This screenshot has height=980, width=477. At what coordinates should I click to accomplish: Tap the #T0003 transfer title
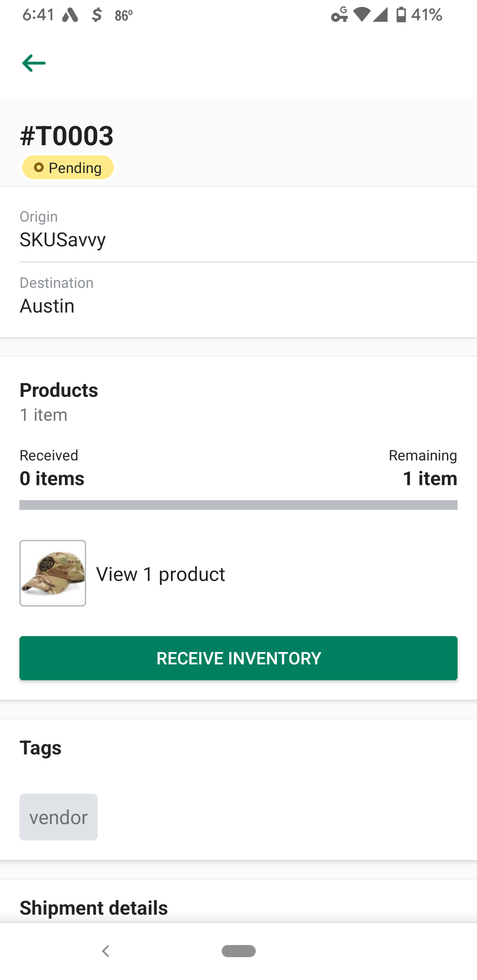pos(67,136)
